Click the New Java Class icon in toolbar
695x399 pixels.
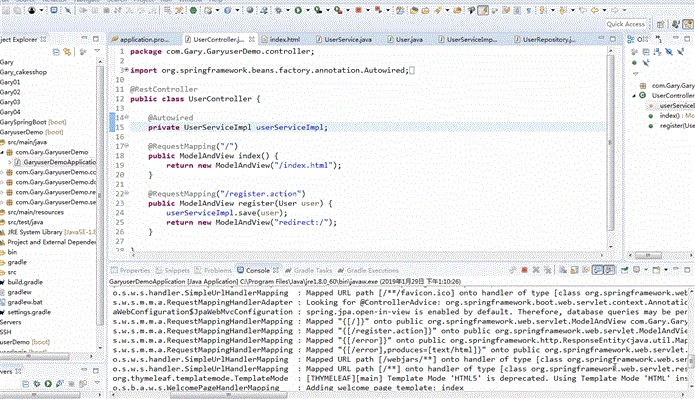[x=227, y=10]
